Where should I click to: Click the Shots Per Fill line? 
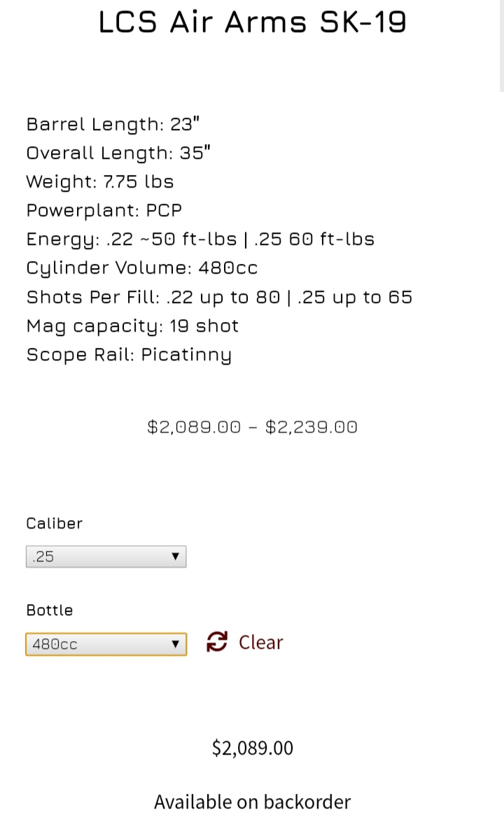pos(220,297)
